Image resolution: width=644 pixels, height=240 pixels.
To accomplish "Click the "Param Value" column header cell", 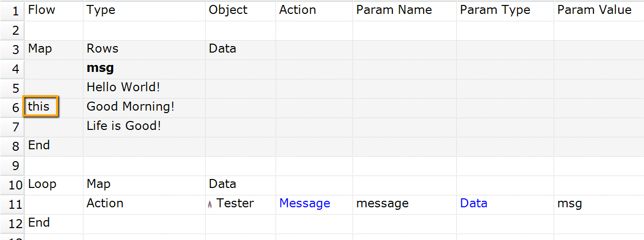I will tap(594, 10).
